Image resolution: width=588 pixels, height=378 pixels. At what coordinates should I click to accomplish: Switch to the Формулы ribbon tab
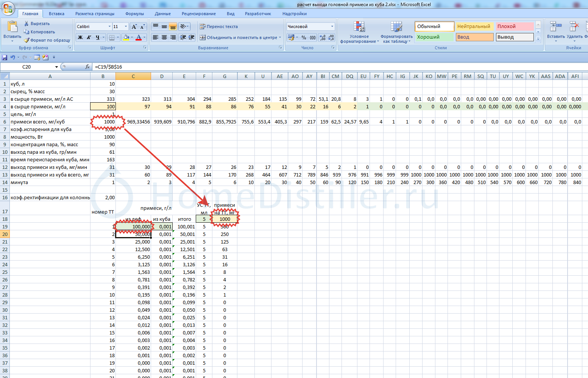click(134, 14)
